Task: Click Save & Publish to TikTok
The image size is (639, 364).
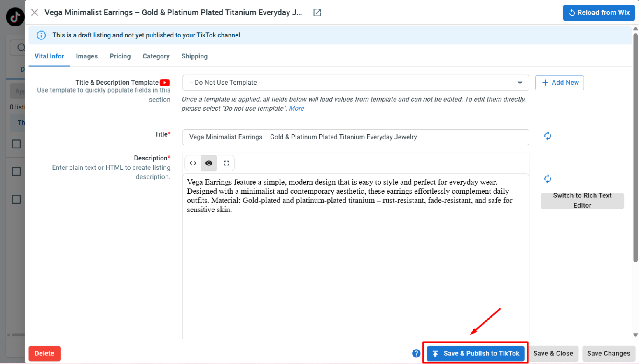Action: [x=476, y=354]
